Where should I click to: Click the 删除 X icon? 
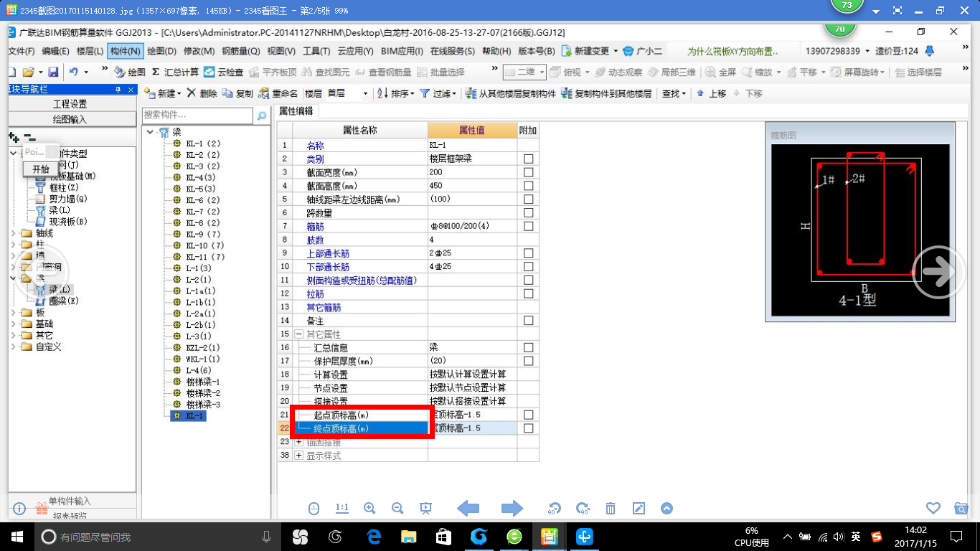pos(202,93)
